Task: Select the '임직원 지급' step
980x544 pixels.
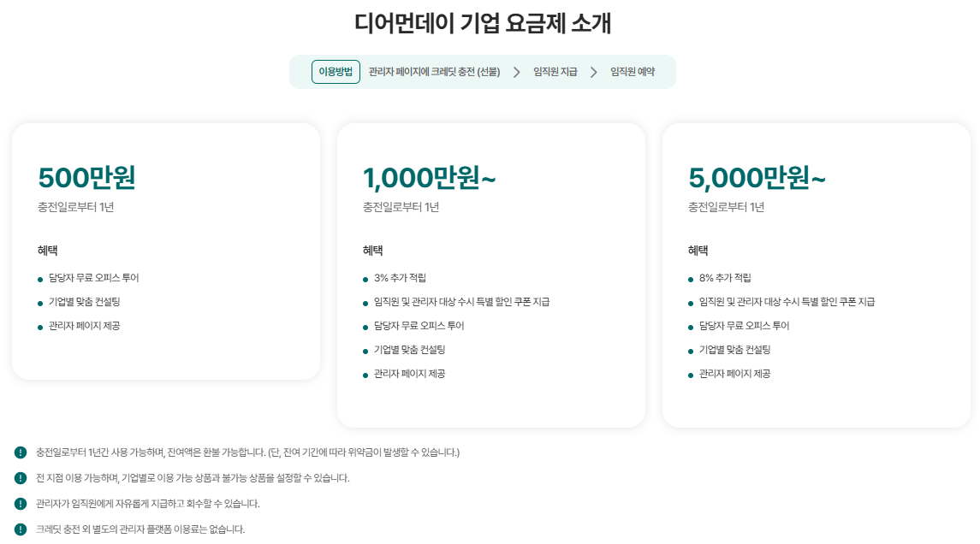Action: coord(555,72)
